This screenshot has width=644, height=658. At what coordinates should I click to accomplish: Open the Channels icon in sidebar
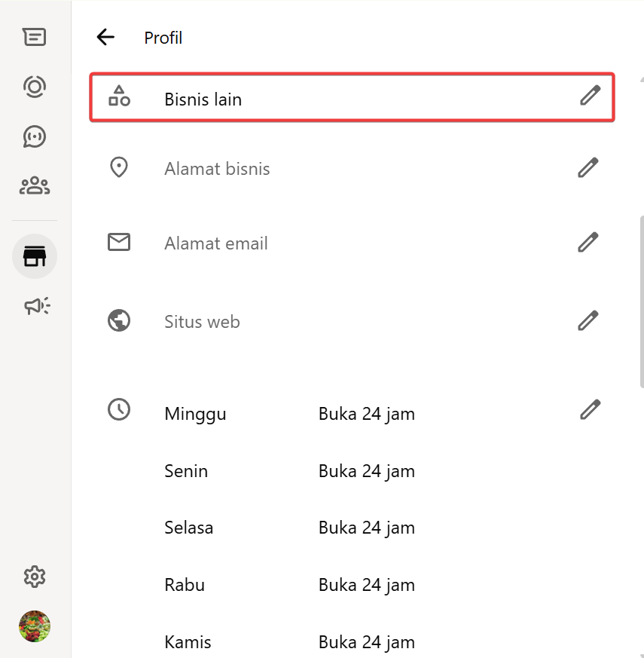point(35,136)
